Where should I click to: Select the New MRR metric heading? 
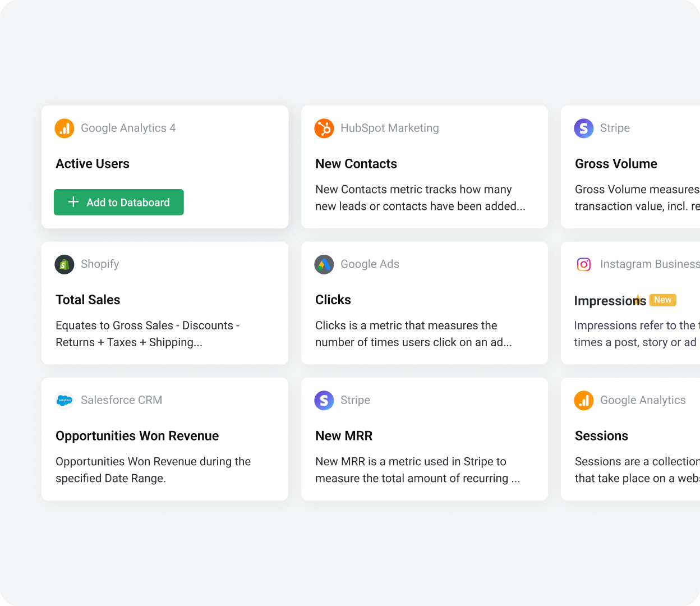click(344, 436)
